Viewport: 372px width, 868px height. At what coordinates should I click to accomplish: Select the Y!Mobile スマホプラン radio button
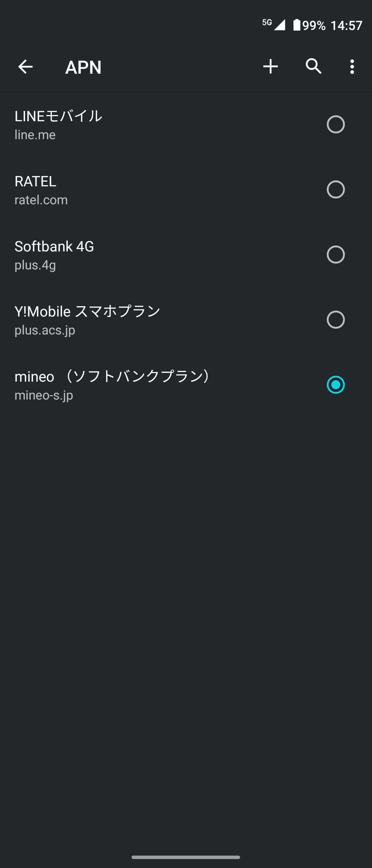coord(335,320)
